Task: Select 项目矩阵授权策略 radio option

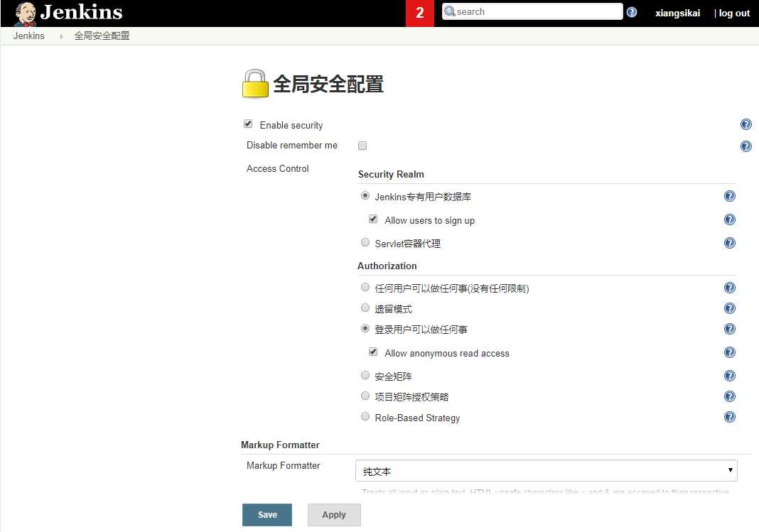Action: point(365,396)
